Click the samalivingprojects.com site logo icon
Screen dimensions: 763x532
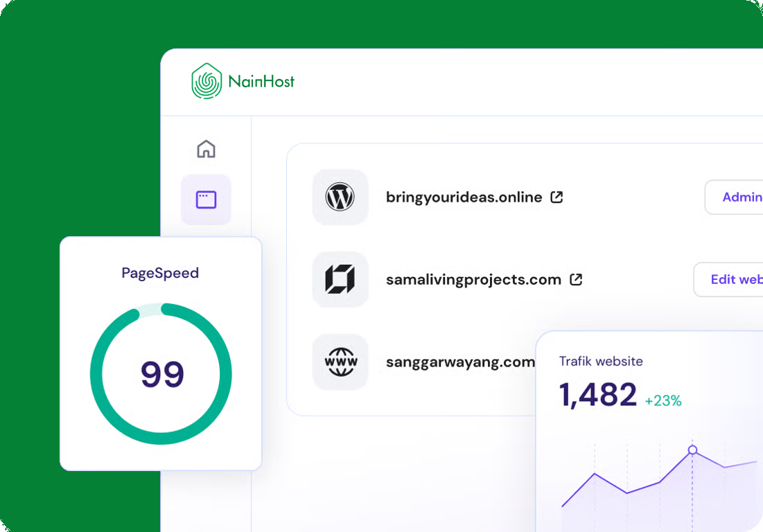[x=340, y=280]
